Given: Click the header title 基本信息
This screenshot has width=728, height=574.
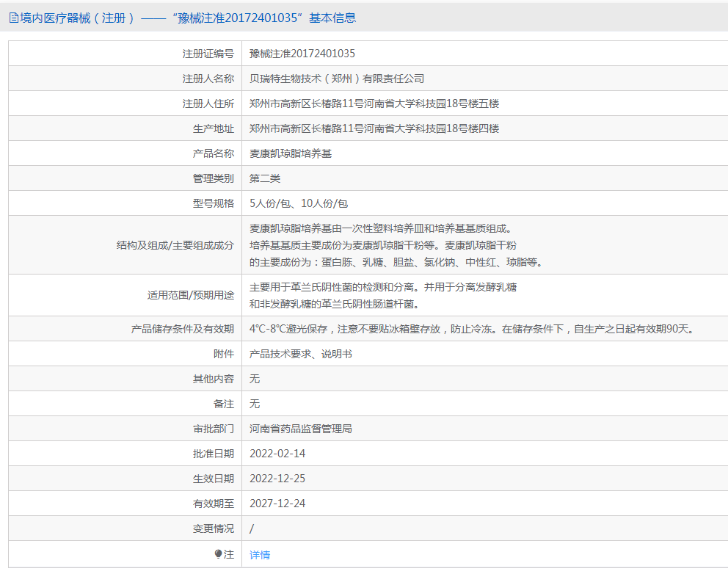Looking at the screenshot, I should point(332,18).
